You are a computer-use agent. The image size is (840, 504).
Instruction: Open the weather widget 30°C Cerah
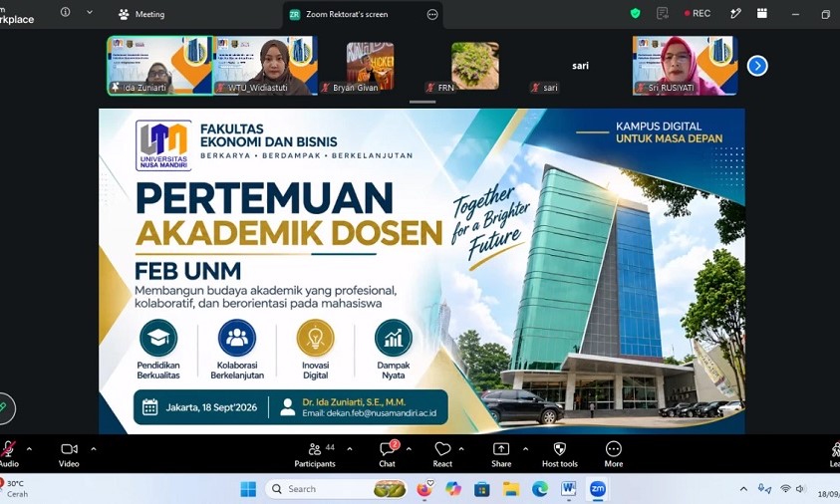pos(15,488)
